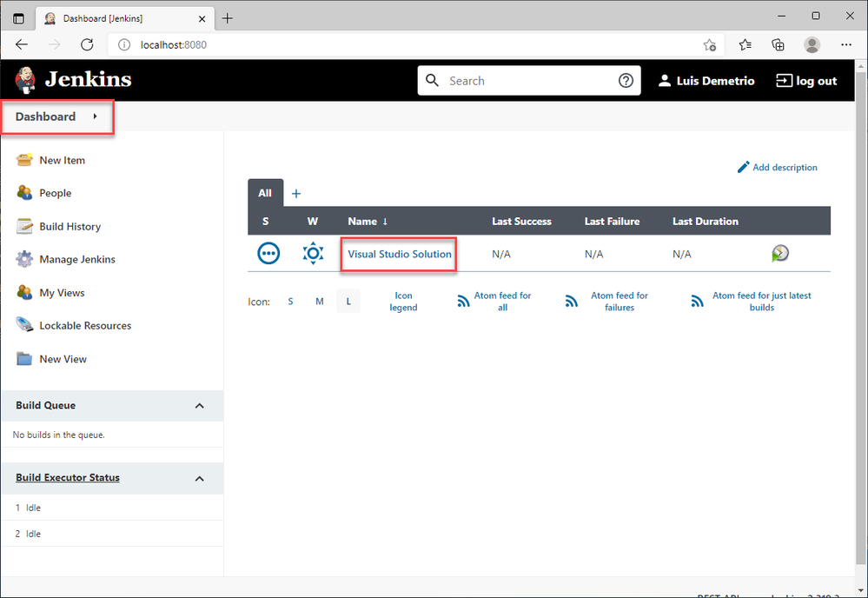
Task: Click the search magnifier icon
Action: pyautogui.click(x=433, y=81)
